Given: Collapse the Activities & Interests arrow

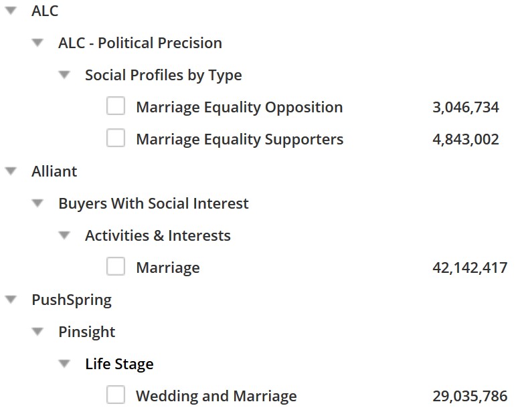Looking at the screenshot, I should 64,235.
